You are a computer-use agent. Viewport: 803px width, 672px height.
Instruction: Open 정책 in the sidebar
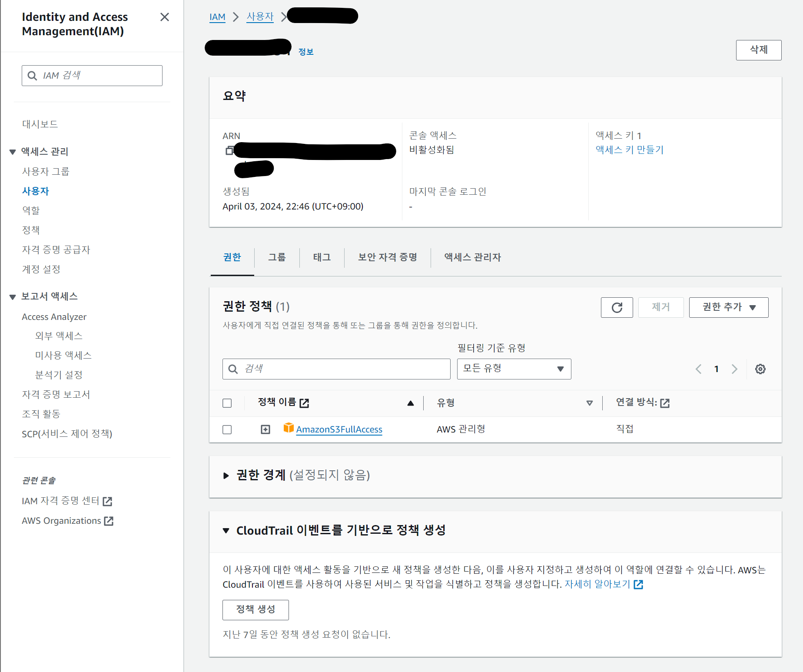pos(31,230)
